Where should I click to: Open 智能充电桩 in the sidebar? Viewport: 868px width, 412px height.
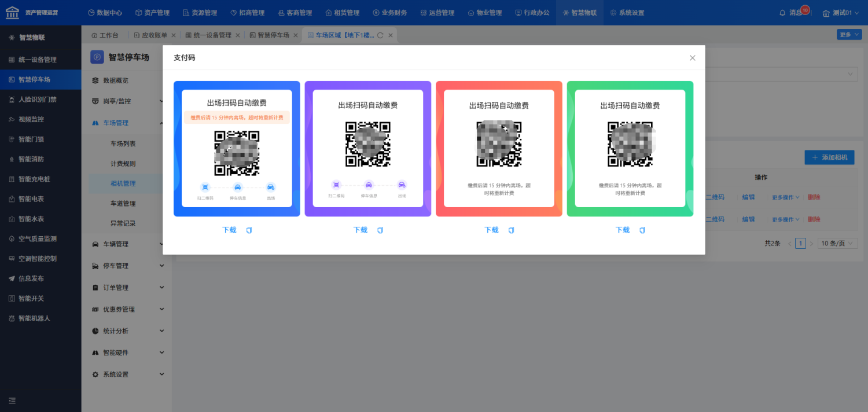point(41,179)
